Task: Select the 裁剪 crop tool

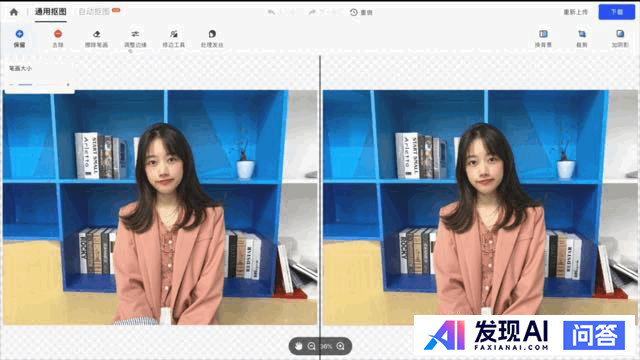Action: 582,38
